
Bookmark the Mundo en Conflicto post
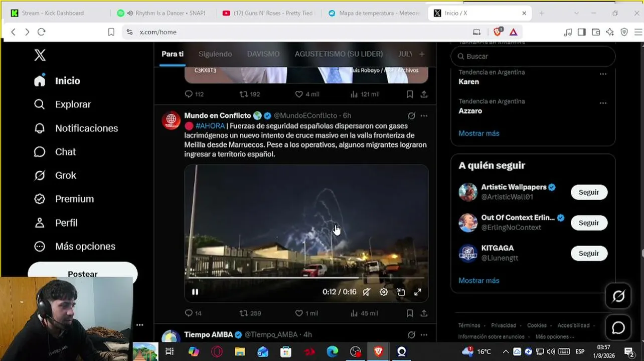410,313
